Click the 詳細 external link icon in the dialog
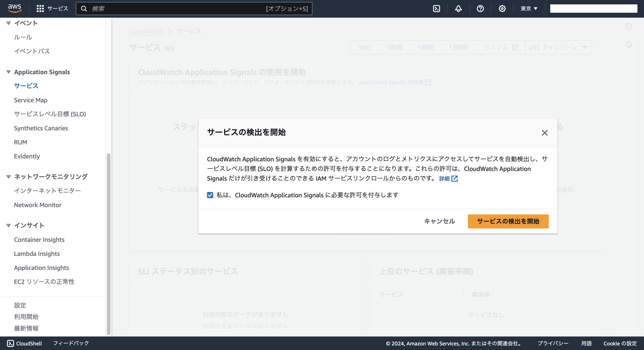Image resolution: width=644 pixels, height=350 pixels. click(455, 178)
